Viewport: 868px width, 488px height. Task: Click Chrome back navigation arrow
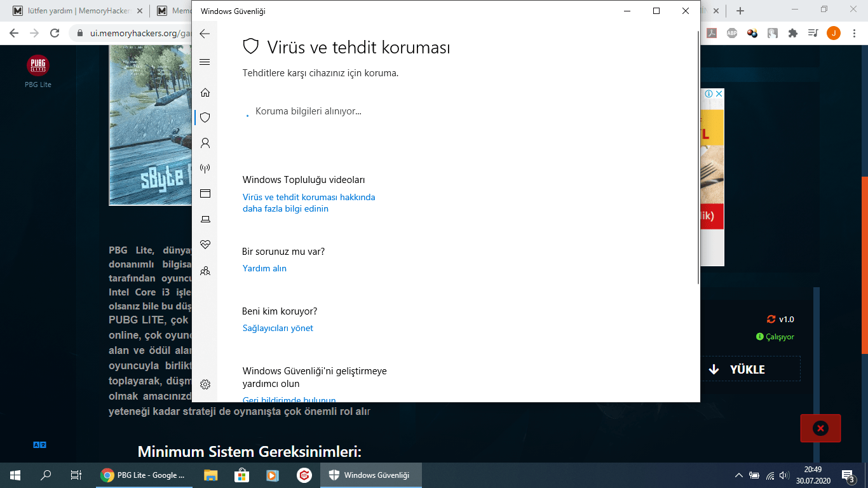pyautogui.click(x=14, y=33)
